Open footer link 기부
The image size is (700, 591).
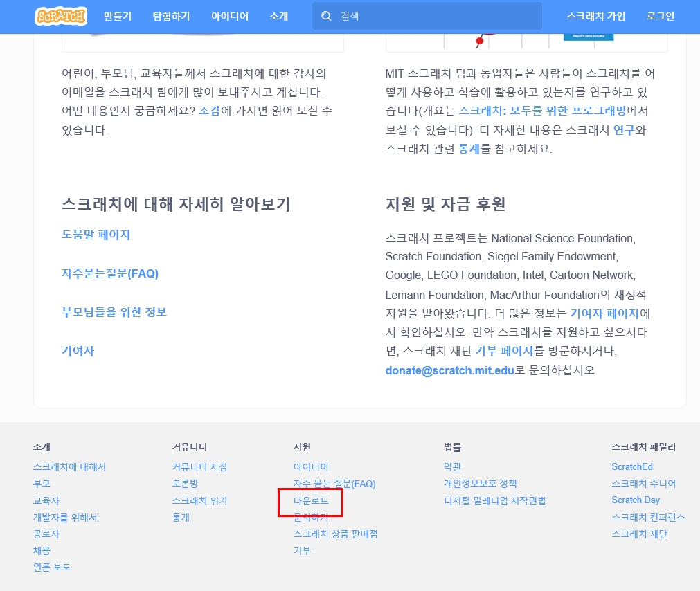[x=302, y=550]
